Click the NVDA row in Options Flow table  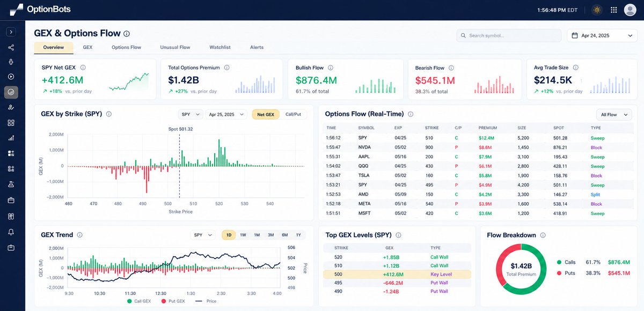click(478, 147)
